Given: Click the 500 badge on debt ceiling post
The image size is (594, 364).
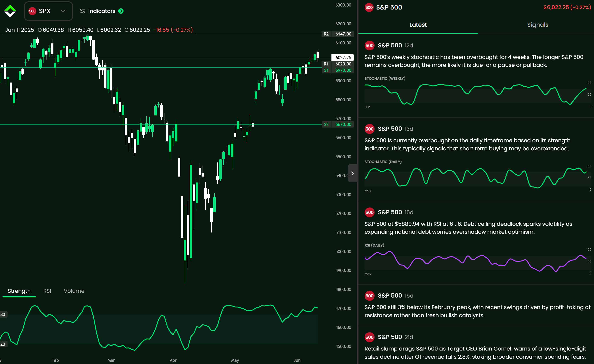Looking at the screenshot, I should [369, 212].
